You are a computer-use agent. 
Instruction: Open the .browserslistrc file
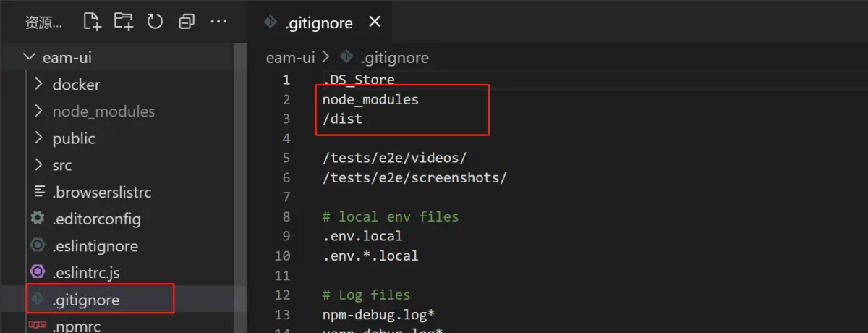(101, 193)
